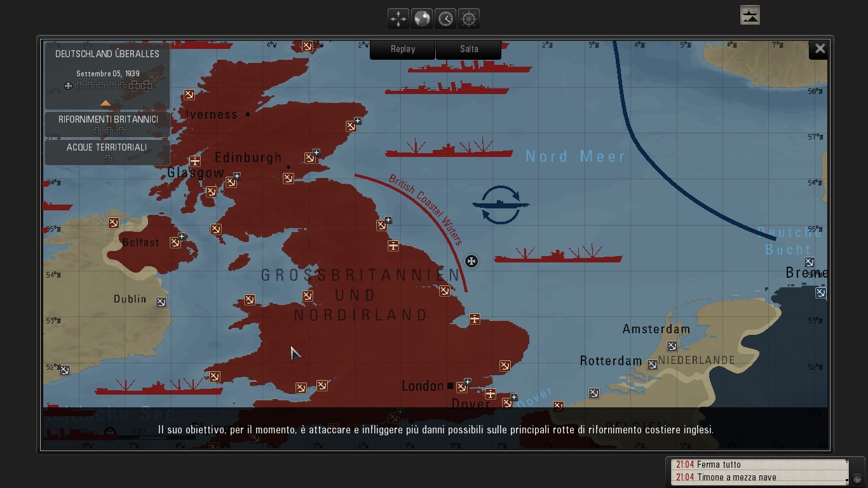Image resolution: width=868 pixels, height=488 pixels.
Task: Click the airfield icon south of London
Action: coord(490,395)
